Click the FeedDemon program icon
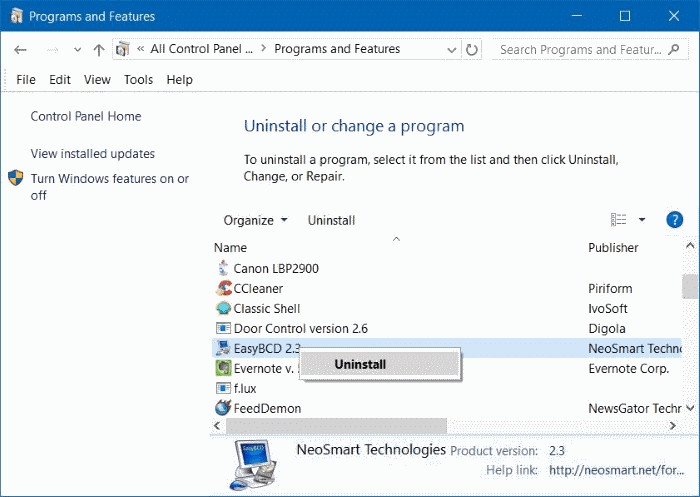Viewport: 700px width, 497px height. coord(224,408)
